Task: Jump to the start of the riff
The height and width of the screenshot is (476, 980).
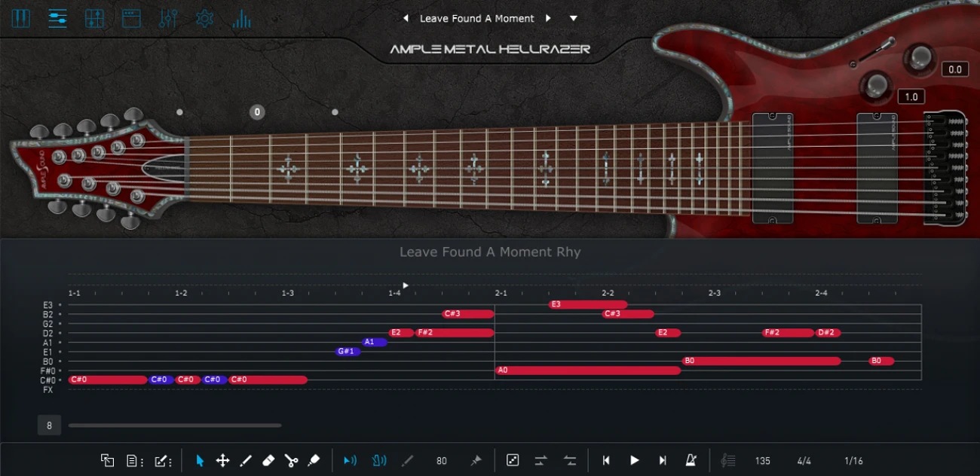Action: pyautogui.click(x=606, y=460)
